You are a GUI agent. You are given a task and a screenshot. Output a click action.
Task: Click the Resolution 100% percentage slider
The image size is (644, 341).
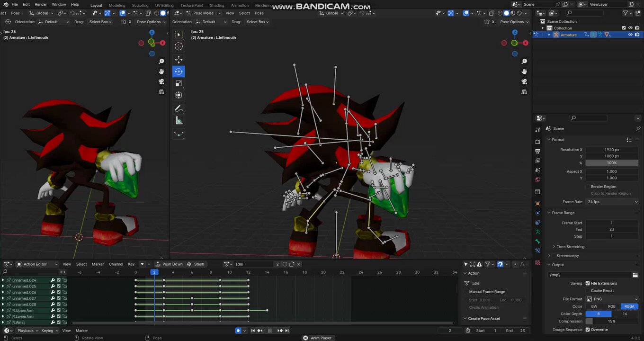[612, 163]
